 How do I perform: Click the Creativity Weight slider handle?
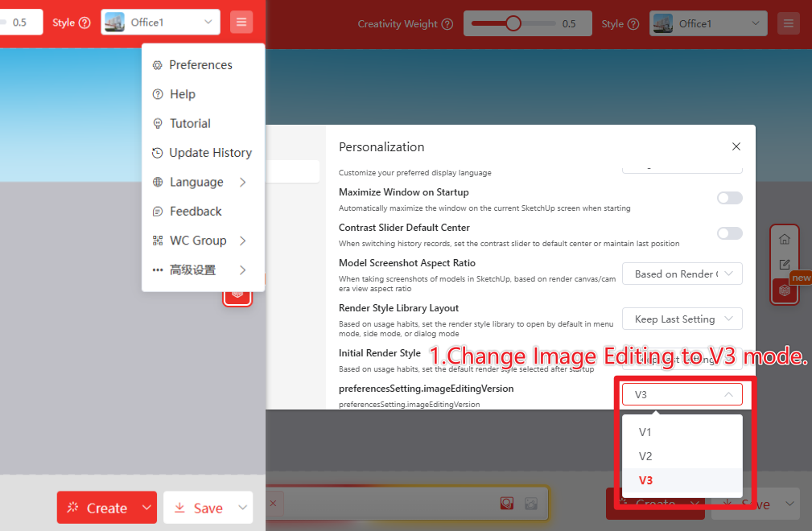click(x=513, y=23)
